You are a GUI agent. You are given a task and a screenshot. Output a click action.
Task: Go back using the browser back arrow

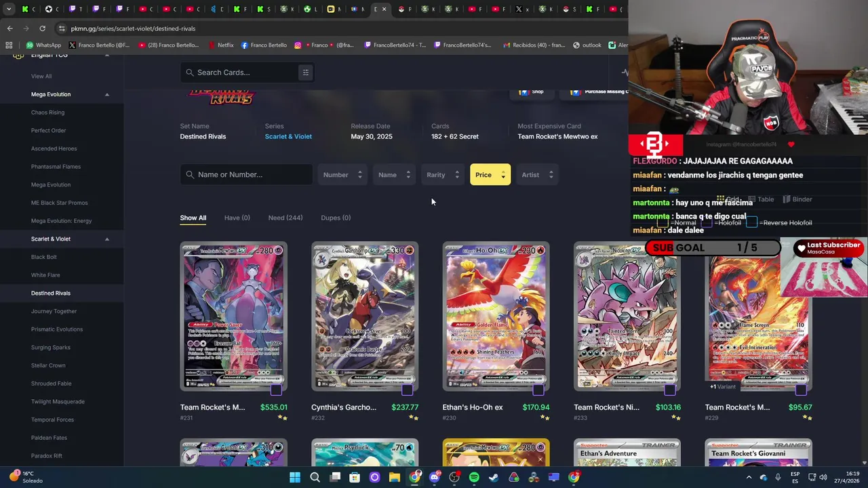[x=9, y=28]
